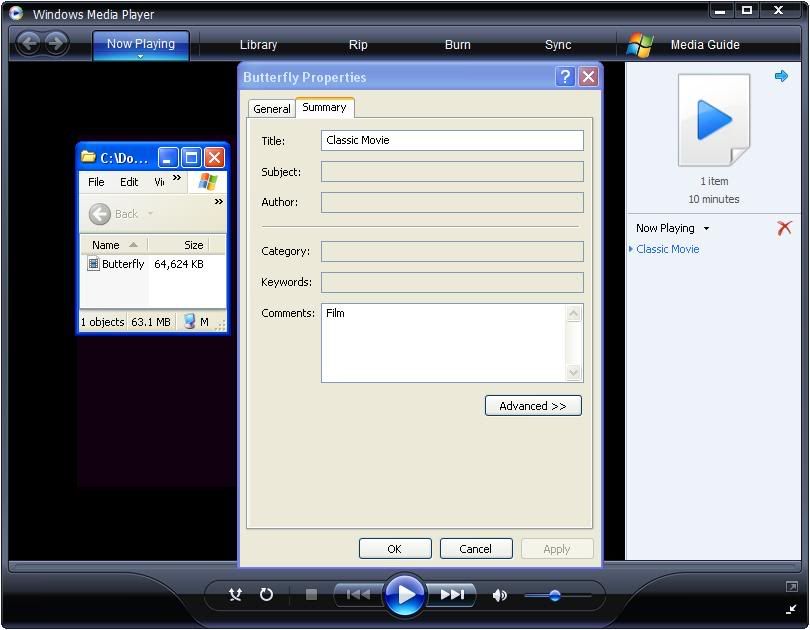The height and width of the screenshot is (630, 810).
Task: Click the Previous track button
Action: [358, 595]
